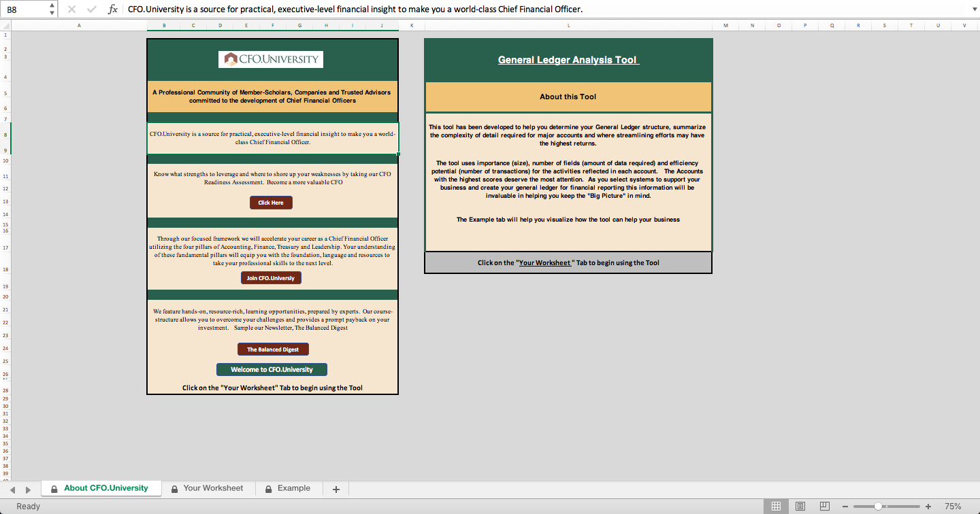Click the Join CFO.Universiy button
980x514 pixels.
[271, 278]
